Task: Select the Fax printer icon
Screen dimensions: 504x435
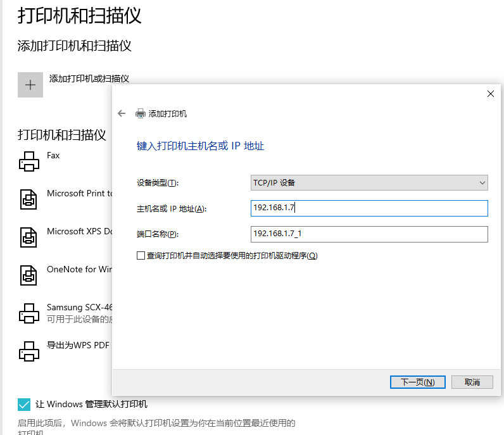Action: pos(29,161)
